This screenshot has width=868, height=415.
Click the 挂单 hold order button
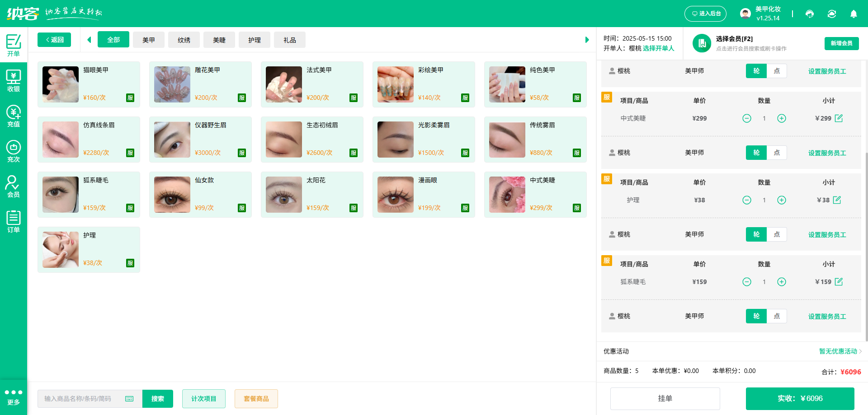click(x=665, y=399)
